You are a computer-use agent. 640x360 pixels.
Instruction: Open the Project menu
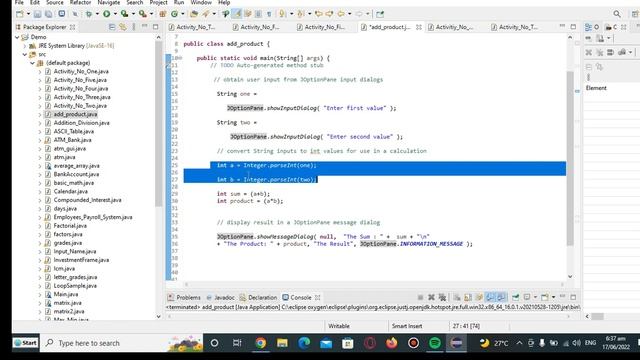[158, 2]
